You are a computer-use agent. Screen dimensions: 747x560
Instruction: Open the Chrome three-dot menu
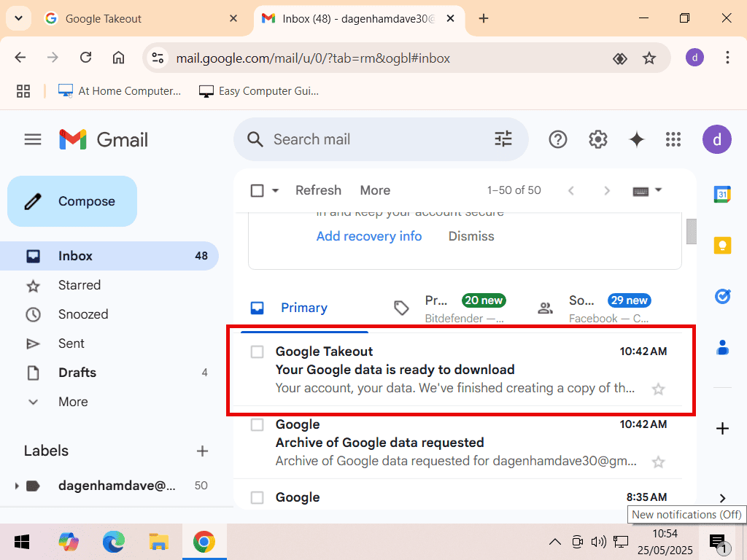point(727,58)
